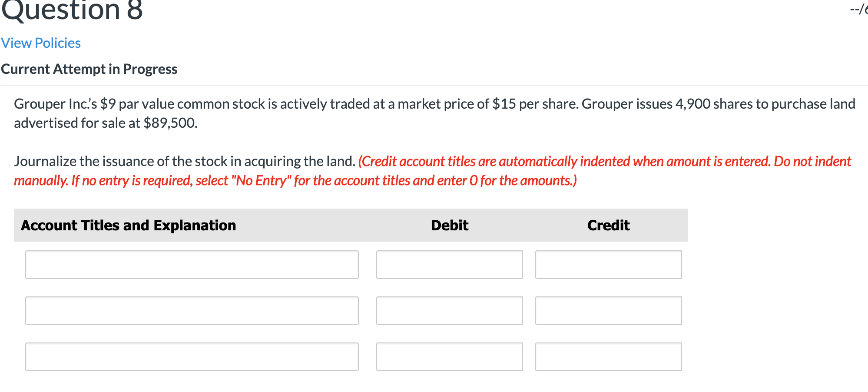Open the second Account Titles dropdown
868x392 pixels.
click(191, 310)
